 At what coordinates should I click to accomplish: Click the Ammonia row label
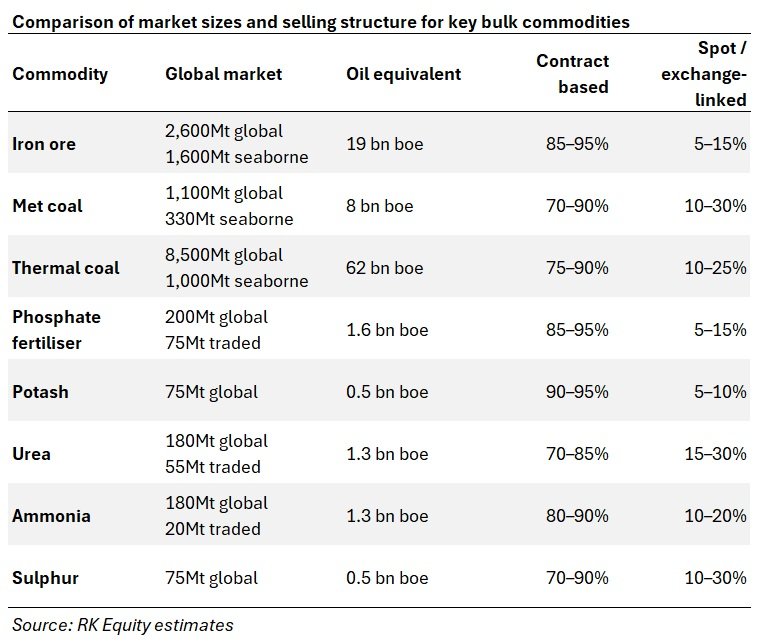[x=51, y=516]
